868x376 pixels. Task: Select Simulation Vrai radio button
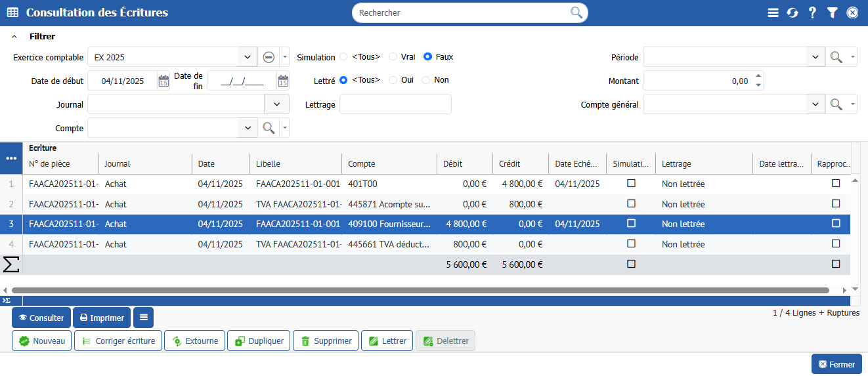tap(393, 57)
